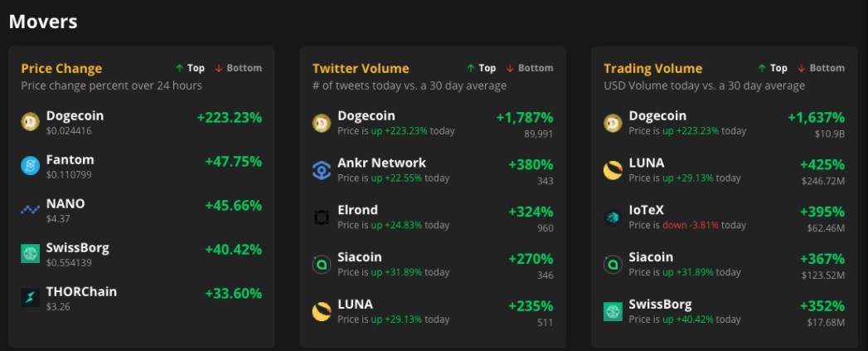Click the LUNA icon in Trading Volume
This screenshot has width=868, height=351.
click(613, 170)
